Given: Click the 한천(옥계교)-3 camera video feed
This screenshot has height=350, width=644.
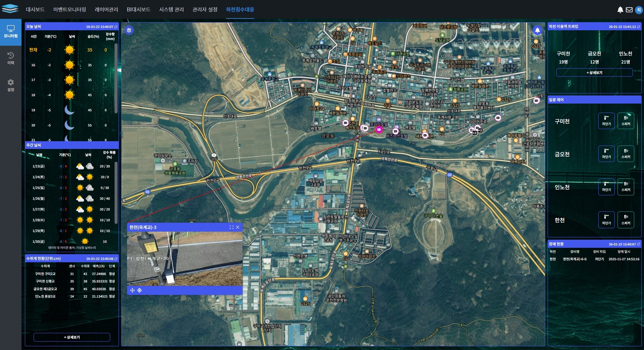Looking at the screenshot, I should coord(184,259).
